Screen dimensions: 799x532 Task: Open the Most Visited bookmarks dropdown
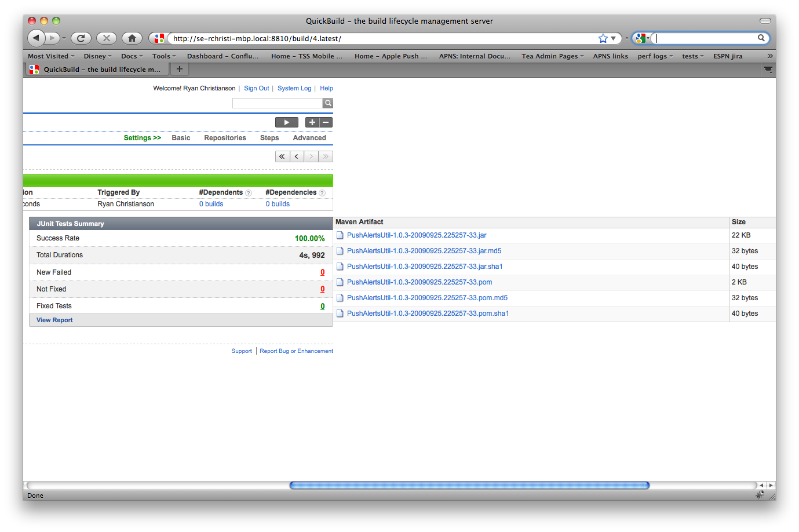(x=51, y=56)
